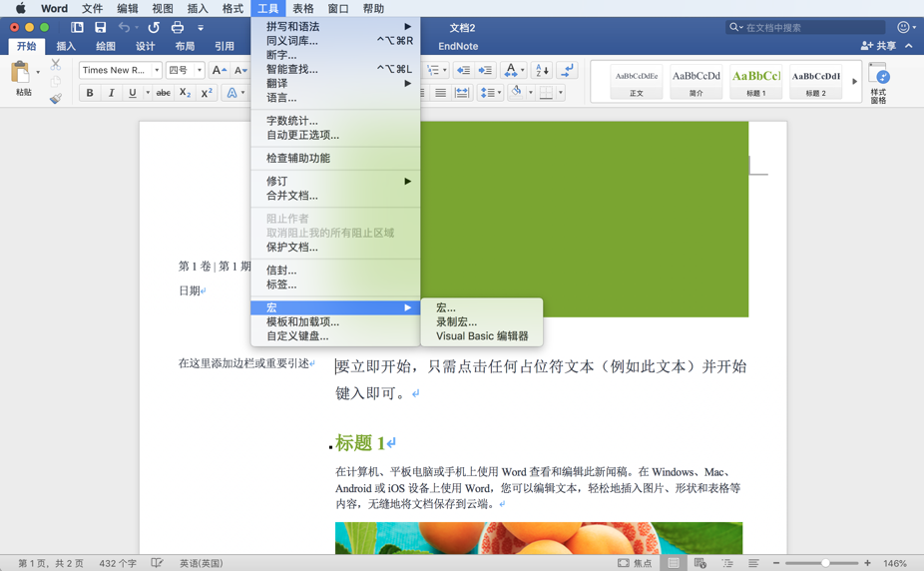Open the shading color dropdown arrow
The width and height of the screenshot is (924, 571).
[531, 93]
